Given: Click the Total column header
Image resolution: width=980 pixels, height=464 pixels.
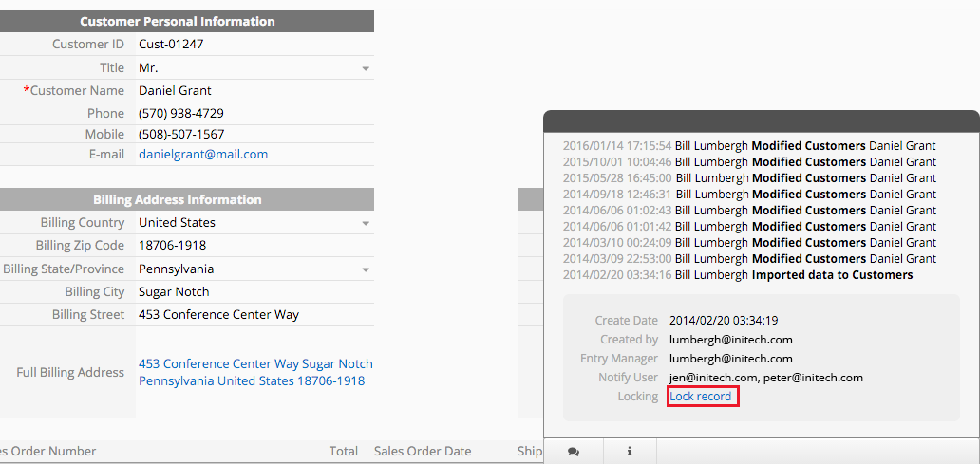Looking at the screenshot, I should pos(343,452).
